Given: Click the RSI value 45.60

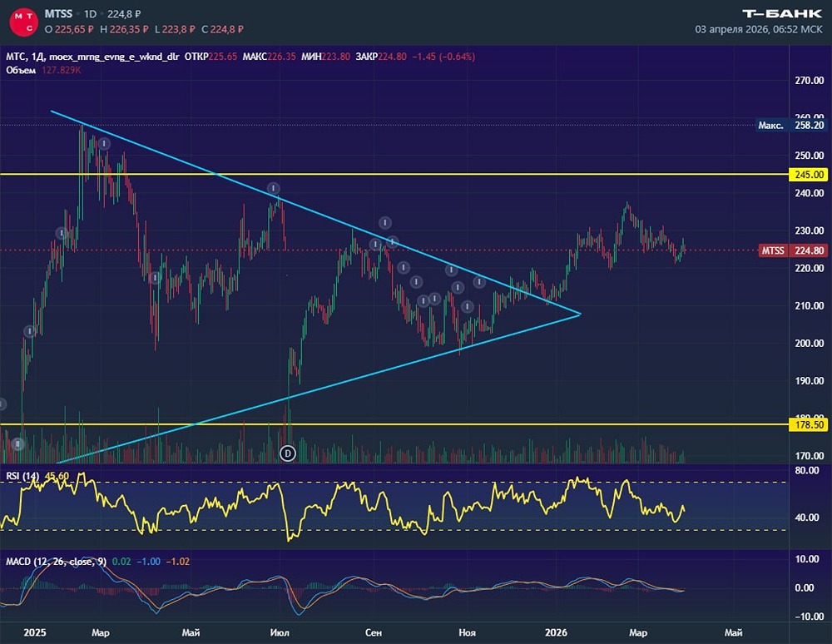Looking at the screenshot, I should click(57, 476).
